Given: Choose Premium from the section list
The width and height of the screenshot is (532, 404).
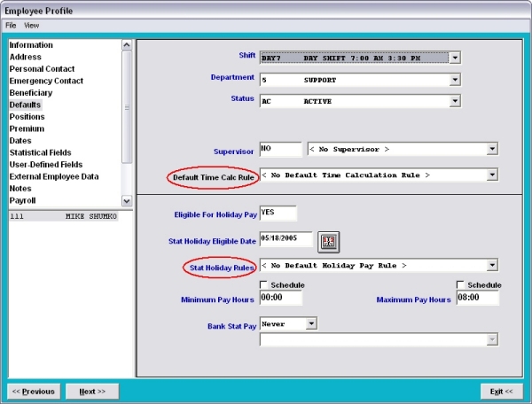Looking at the screenshot, I should (x=27, y=128).
